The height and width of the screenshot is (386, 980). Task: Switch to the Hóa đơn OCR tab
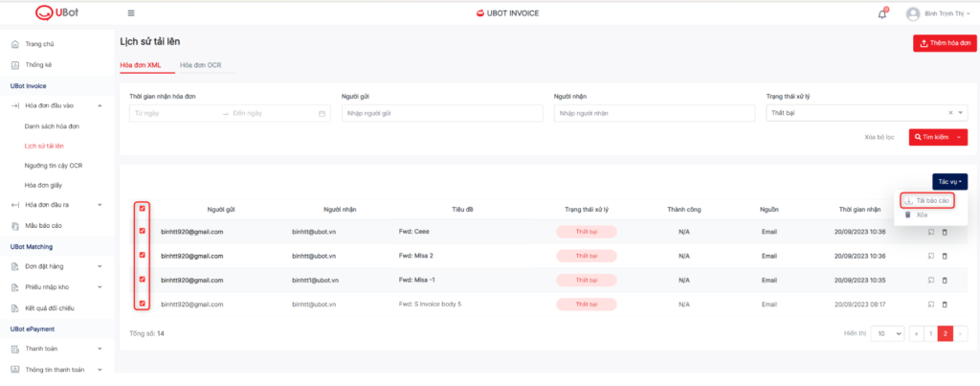coord(201,65)
